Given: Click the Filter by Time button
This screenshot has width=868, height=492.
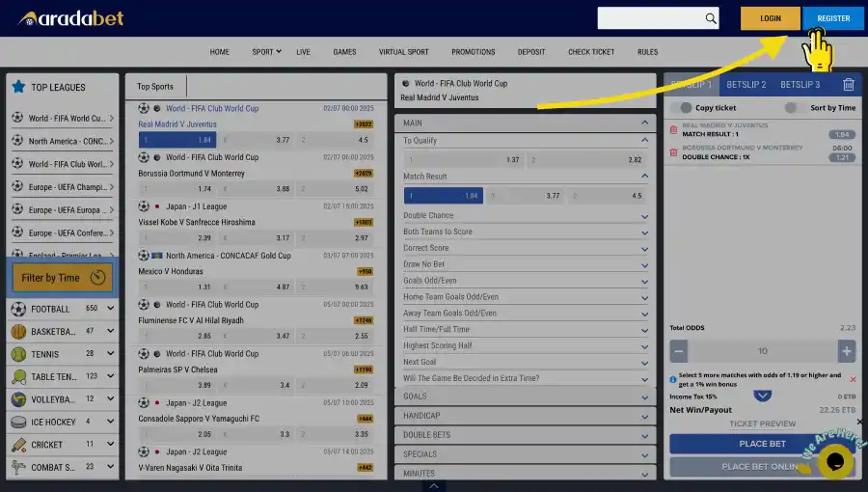Looking at the screenshot, I should coord(62,277).
